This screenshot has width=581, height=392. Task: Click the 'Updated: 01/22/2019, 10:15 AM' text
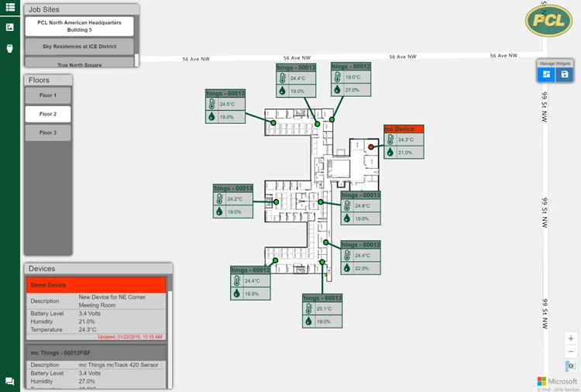coord(129,337)
